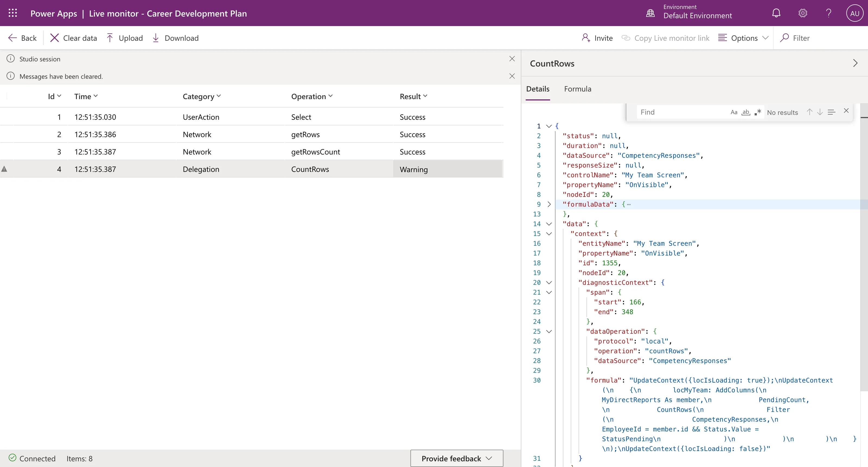Open the Category column filter menu

click(202, 96)
